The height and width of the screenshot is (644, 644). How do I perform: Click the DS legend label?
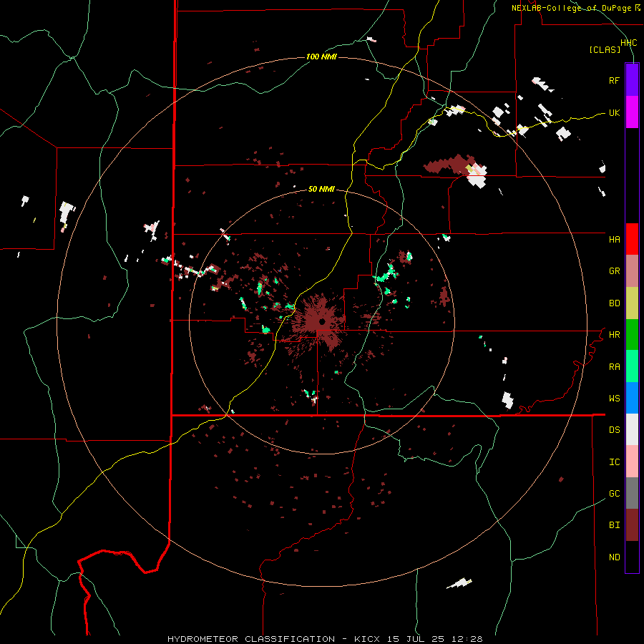click(614, 430)
